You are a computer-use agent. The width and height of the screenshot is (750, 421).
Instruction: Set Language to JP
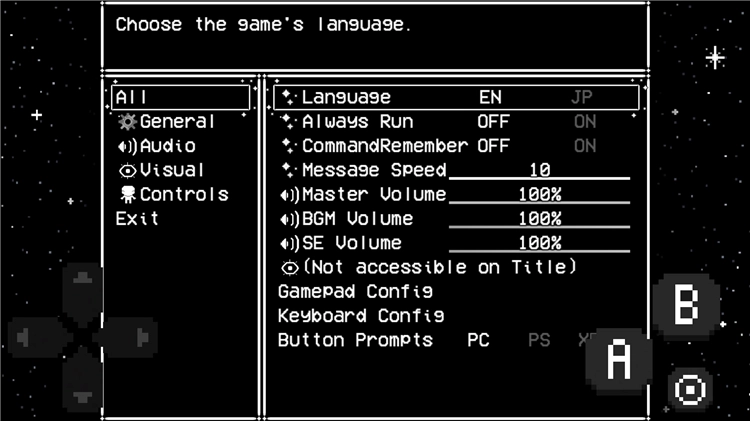pyautogui.click(x=582, y=98)
